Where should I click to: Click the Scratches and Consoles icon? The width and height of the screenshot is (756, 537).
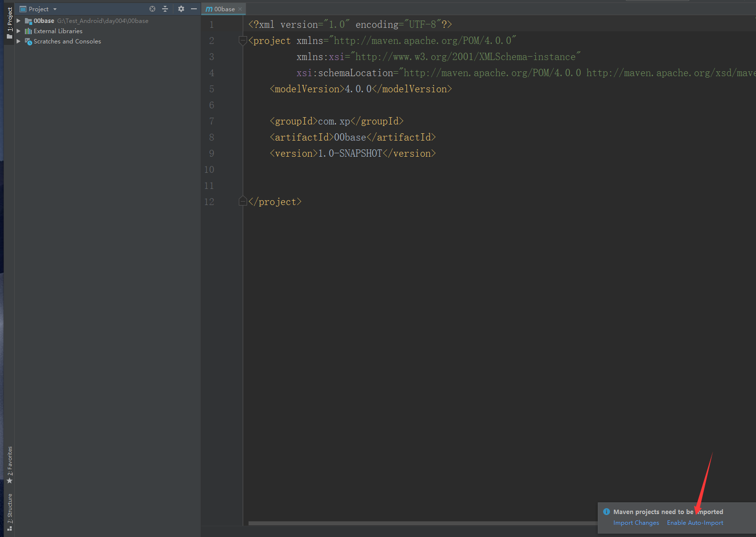point(28,41)
